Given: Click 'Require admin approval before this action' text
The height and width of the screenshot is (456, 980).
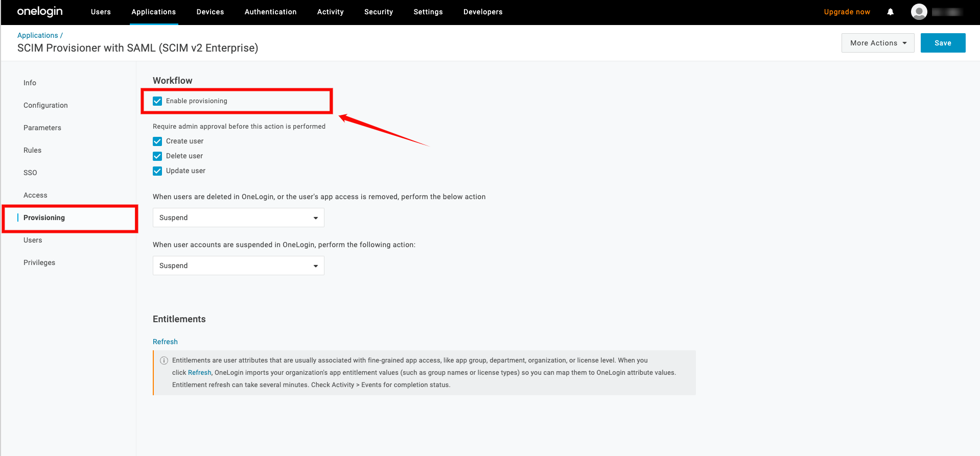Looking at the screenshot, I should [239, 127].
